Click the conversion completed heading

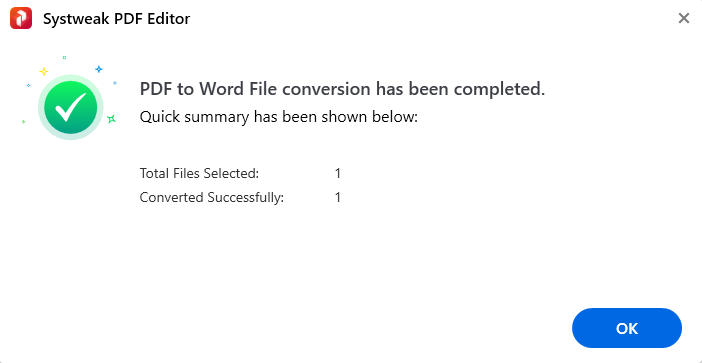pyautogui.click(x=342, y=89)
